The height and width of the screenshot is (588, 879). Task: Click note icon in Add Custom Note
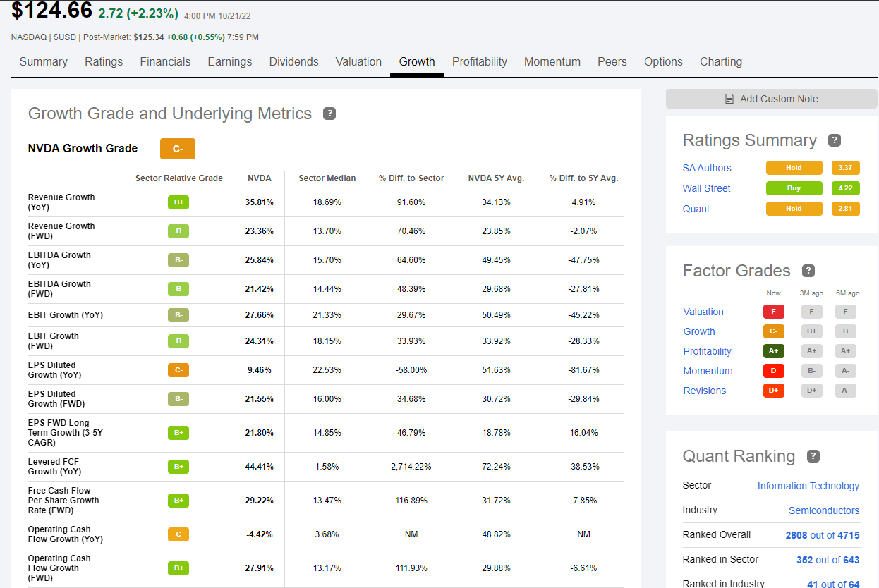tap(729, 99)
